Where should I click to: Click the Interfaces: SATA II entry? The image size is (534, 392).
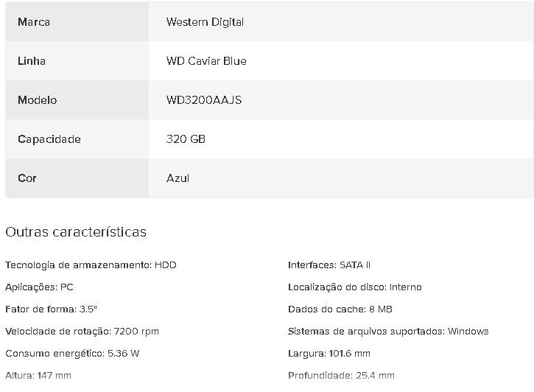tap(329, 265)
